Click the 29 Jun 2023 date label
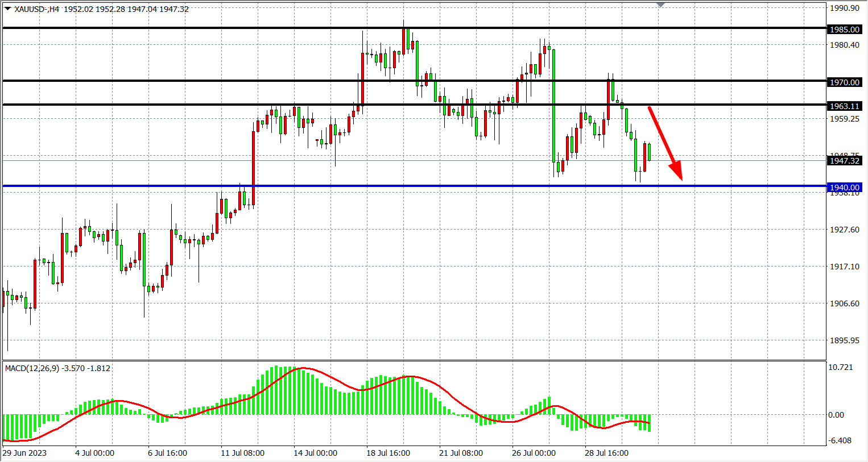The image size is (868, 462). (x=24, y=453)
